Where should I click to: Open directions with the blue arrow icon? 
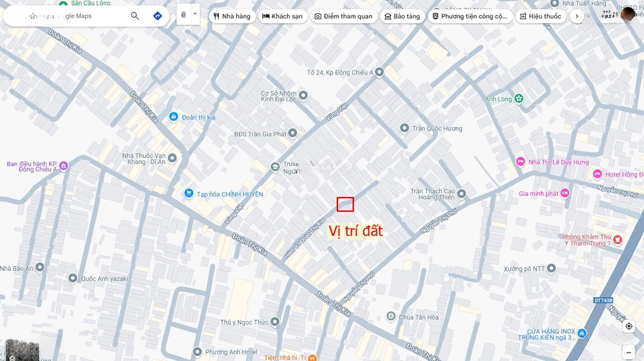coord(157,16)
